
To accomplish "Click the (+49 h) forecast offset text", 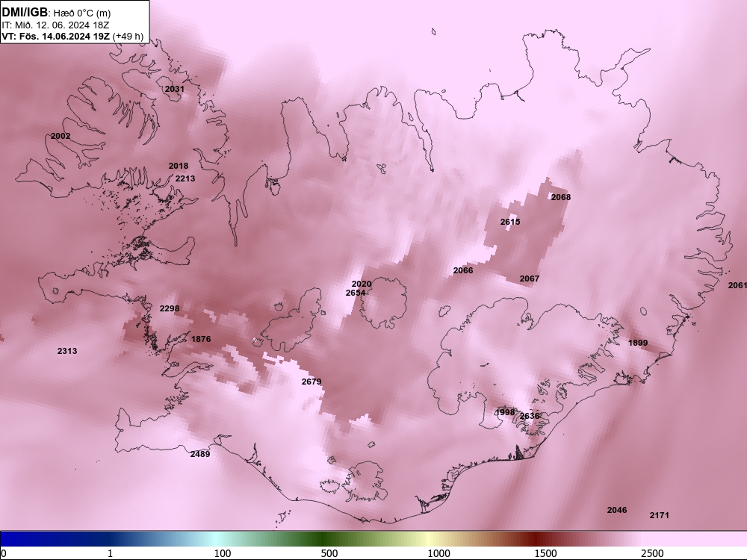I will click(128, 36).
